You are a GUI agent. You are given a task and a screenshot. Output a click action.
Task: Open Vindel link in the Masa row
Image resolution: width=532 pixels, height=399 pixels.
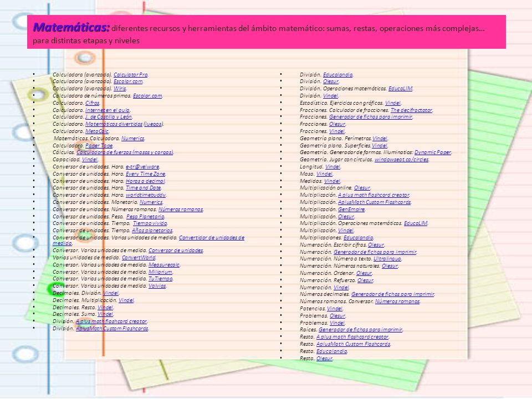tap(324, 173)
